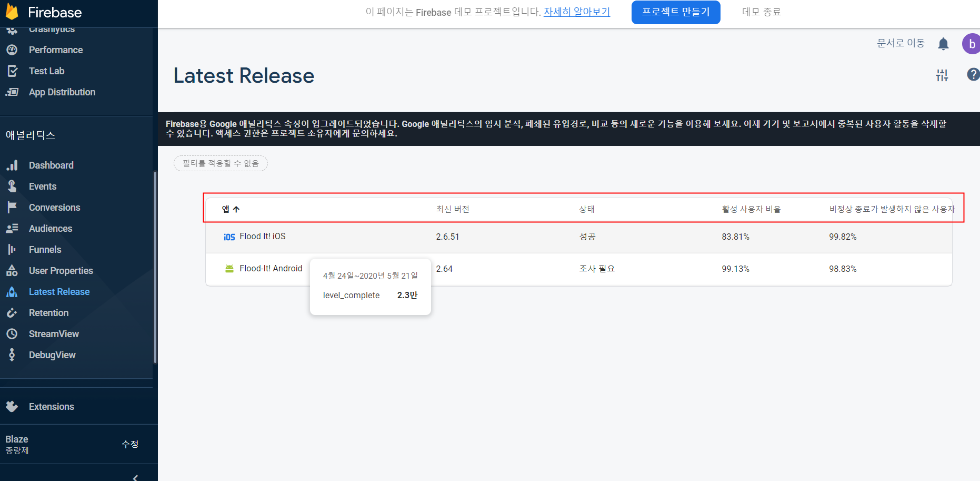Click the Firebase flame logo icon

click(12, 12)
